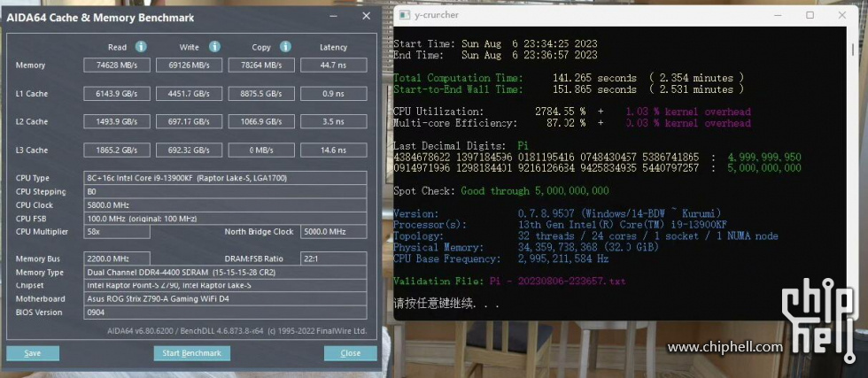Click the AIDA64 version footer text
The height and width of the screenshot is (378, 868).
(237, 331)
